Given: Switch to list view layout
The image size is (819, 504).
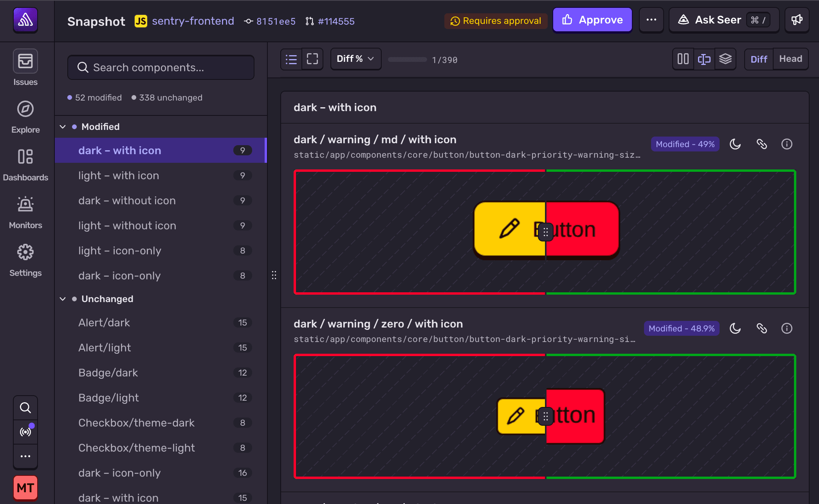Looking at the screenshot, I should click(x=291, y=59).
